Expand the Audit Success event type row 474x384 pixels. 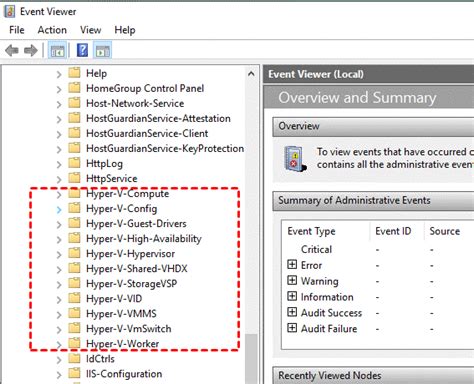(292, 312)
